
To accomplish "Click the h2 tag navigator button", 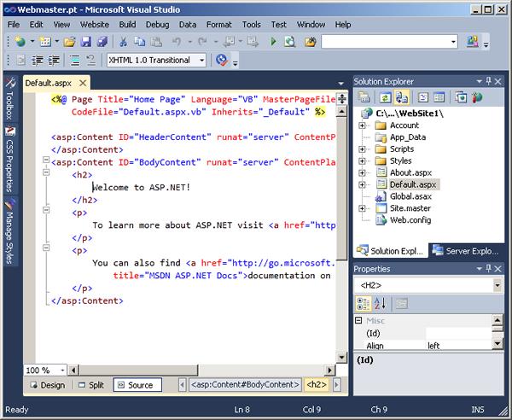I will pos(317,385).
